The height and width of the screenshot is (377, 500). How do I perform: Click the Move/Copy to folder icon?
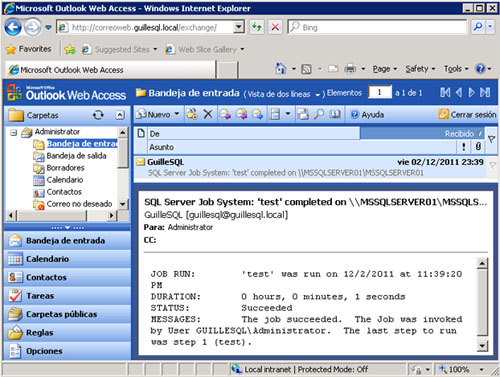pyautogui.click(x=192, y=114)
